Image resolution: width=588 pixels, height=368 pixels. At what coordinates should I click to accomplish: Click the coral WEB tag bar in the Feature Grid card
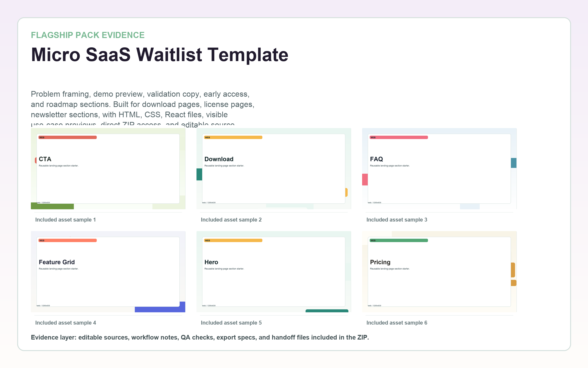pos(68,240)
